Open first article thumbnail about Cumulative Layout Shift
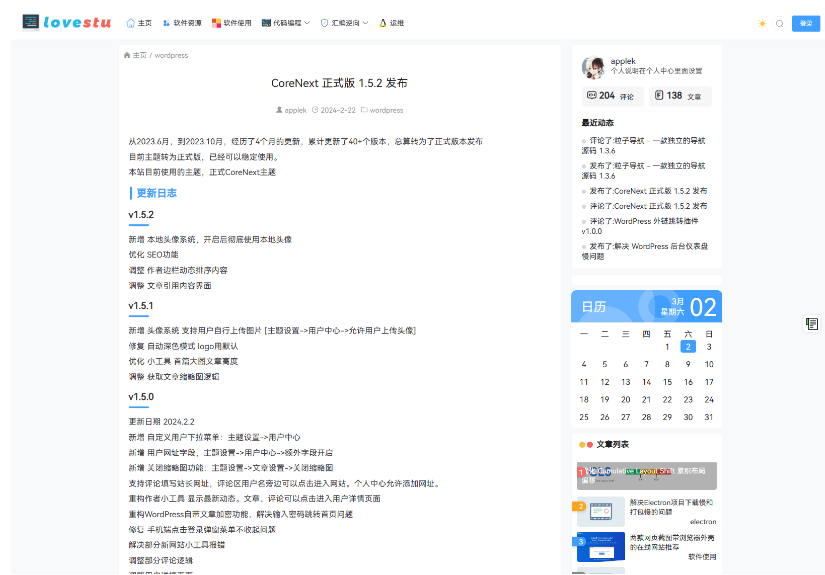Image resolution: width=825 pixels, height=575 pixels. [647, 476]
